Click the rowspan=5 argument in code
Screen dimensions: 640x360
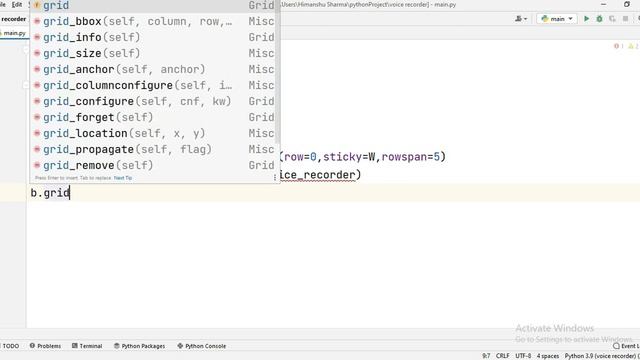point(411,157)
